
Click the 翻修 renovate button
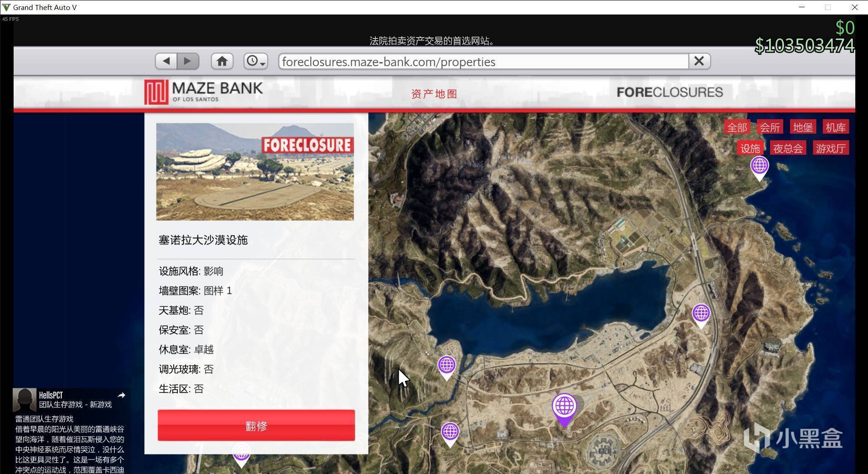pos(256,426)
